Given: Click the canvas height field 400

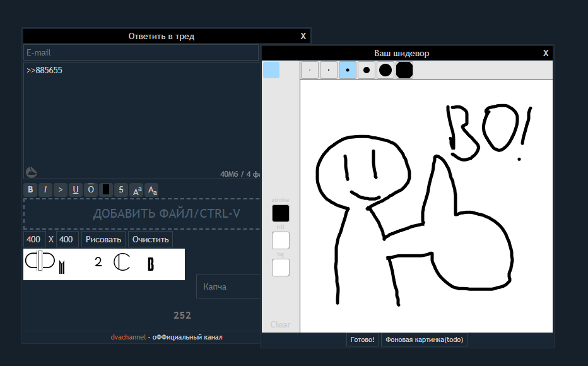Looking at the screenshot, I should click(67, 239).
